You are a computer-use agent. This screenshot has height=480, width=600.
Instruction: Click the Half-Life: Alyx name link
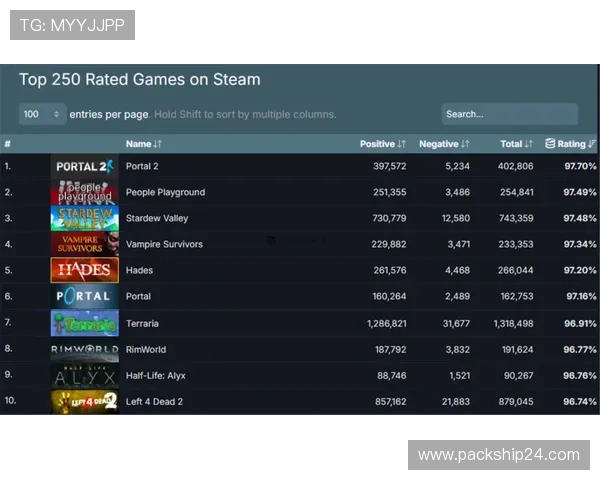155,376
